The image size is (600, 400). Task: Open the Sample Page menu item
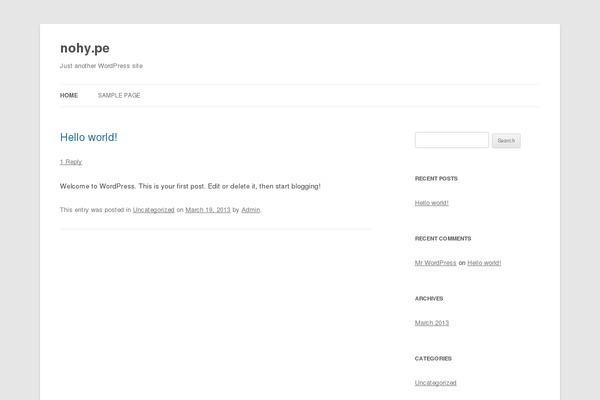[119, 95]
